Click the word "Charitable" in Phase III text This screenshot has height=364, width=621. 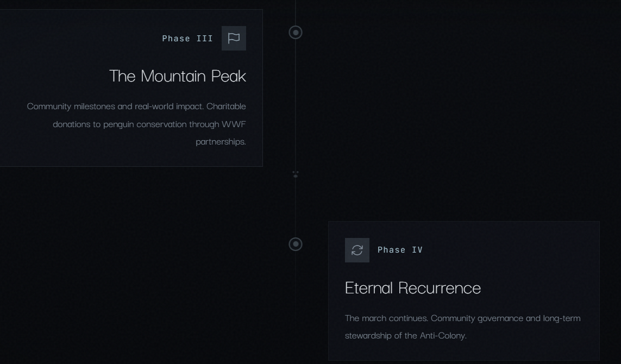pyautogui.click(x=226, y=106)
